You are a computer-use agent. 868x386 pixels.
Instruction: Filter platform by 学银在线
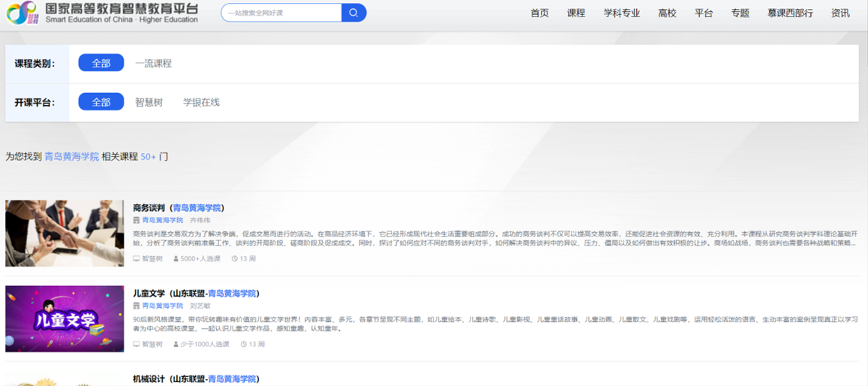(x=201, y=102)
